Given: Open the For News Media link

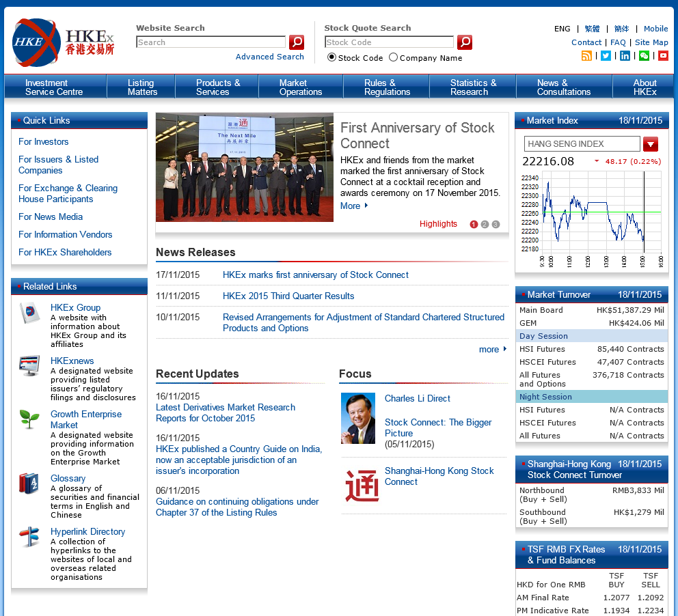Looking at the screenshot, I should point(51,217).
